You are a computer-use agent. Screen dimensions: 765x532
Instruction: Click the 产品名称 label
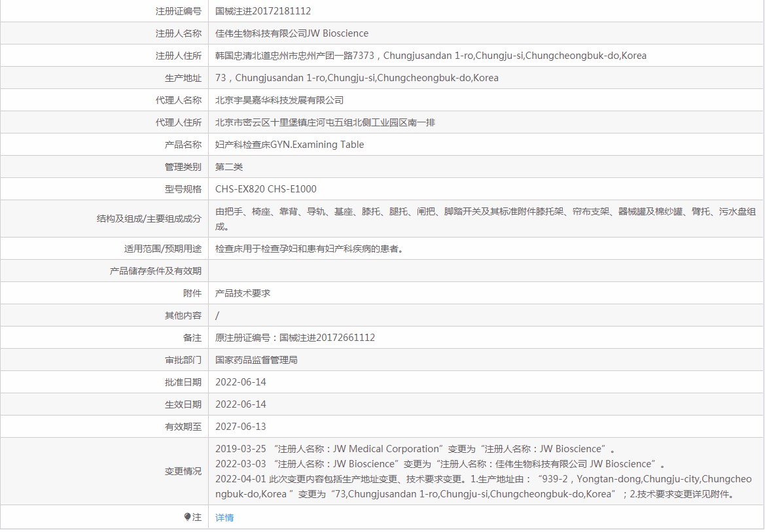pos(183,145)
